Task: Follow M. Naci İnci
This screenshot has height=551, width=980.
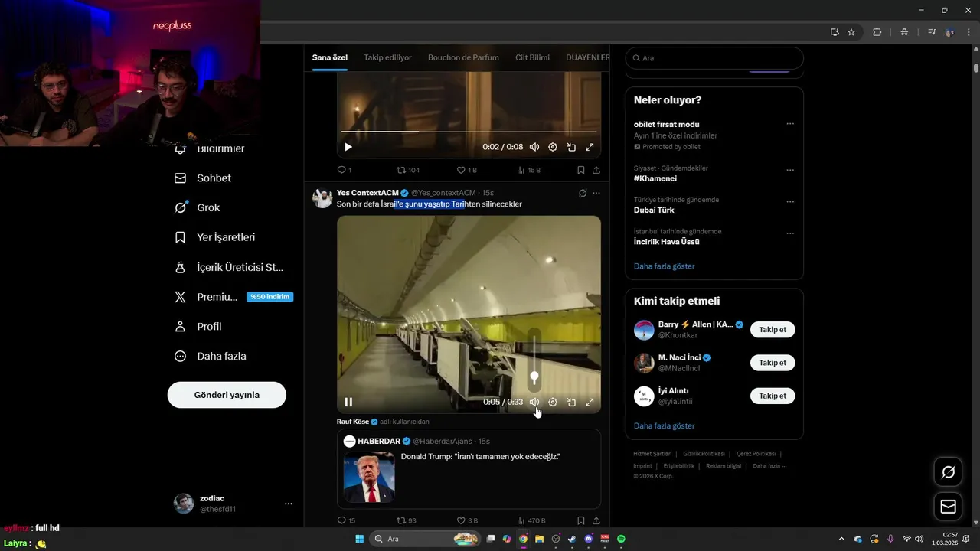Action: click(x=773, y=363)
